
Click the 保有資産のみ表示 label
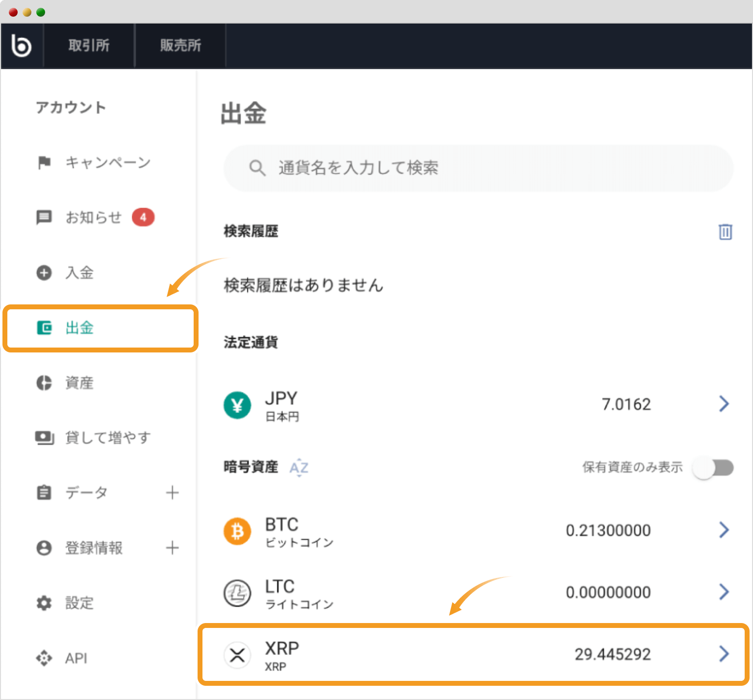tap(632, 467)
